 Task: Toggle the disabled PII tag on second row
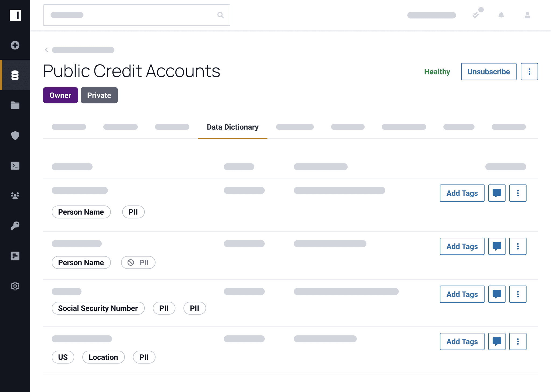[138, 262]
